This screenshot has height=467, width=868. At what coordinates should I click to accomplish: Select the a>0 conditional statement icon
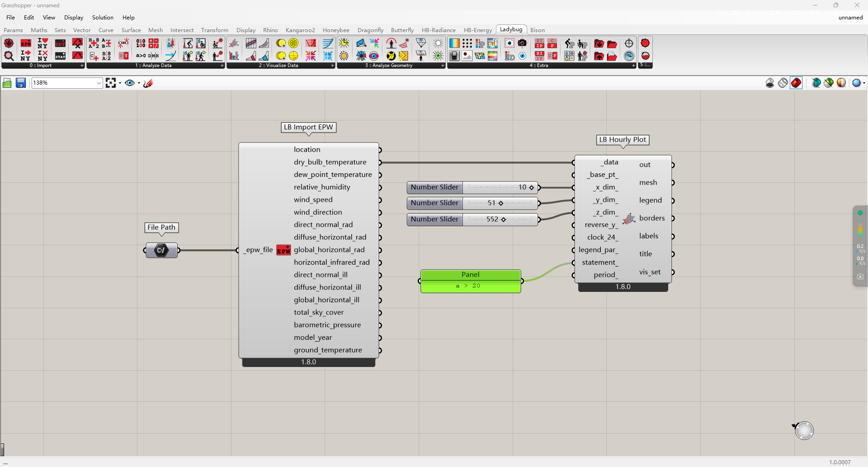pos(141,56)
